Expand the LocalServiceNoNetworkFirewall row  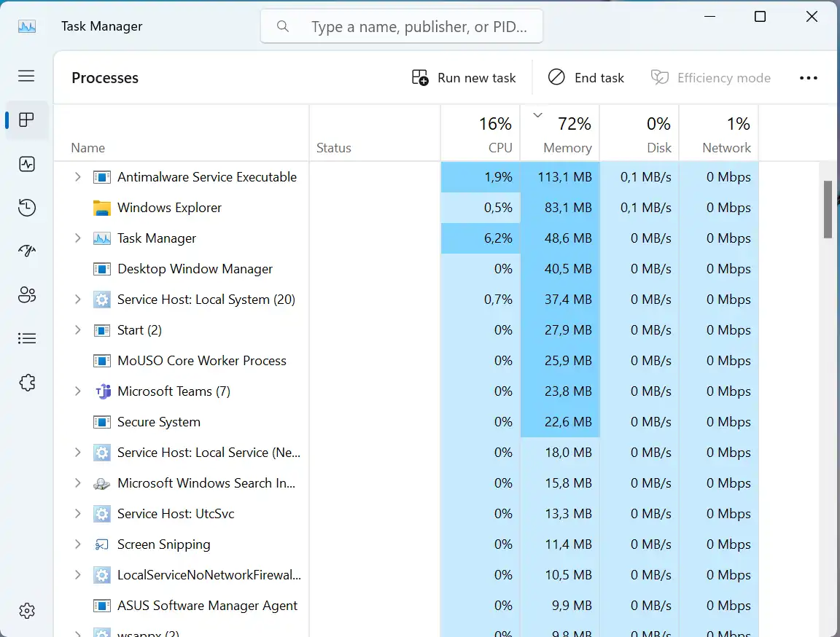78,575
